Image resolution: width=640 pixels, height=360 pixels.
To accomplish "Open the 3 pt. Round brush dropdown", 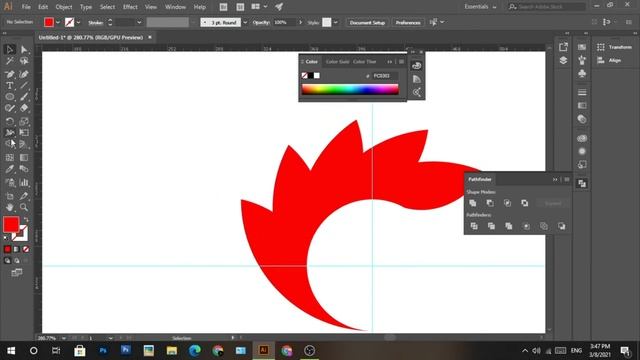I will [245, 22].
